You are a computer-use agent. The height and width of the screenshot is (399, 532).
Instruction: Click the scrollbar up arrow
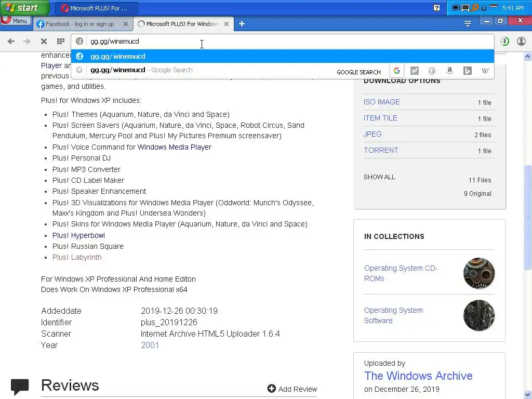tap(528, 56)
